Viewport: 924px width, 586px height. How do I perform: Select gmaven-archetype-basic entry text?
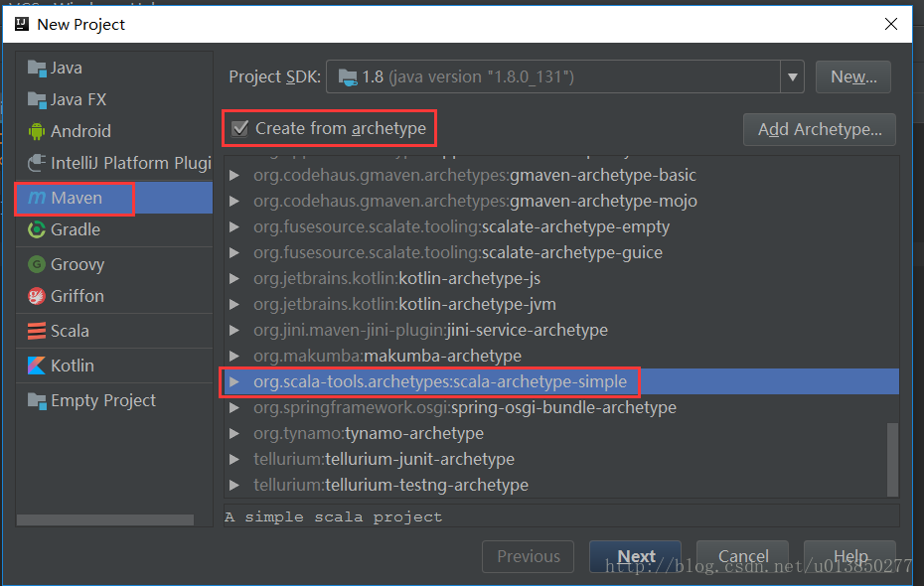click(x=475, y=175)
